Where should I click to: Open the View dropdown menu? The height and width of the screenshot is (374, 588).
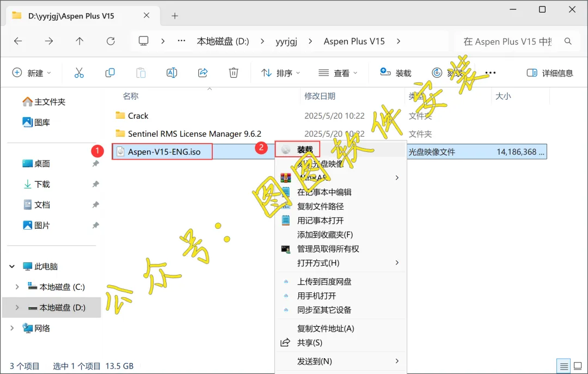338,73
